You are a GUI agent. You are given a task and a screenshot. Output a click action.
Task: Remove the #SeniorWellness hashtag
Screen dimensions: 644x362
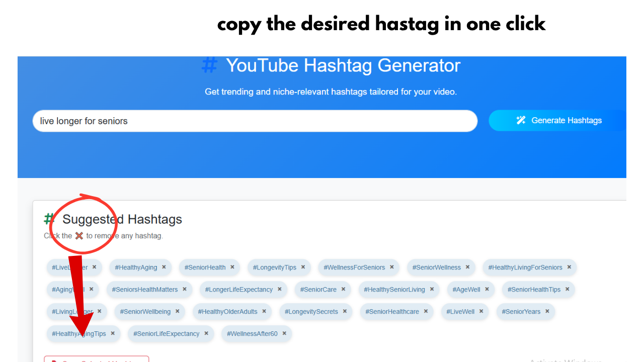click(467, 267)
